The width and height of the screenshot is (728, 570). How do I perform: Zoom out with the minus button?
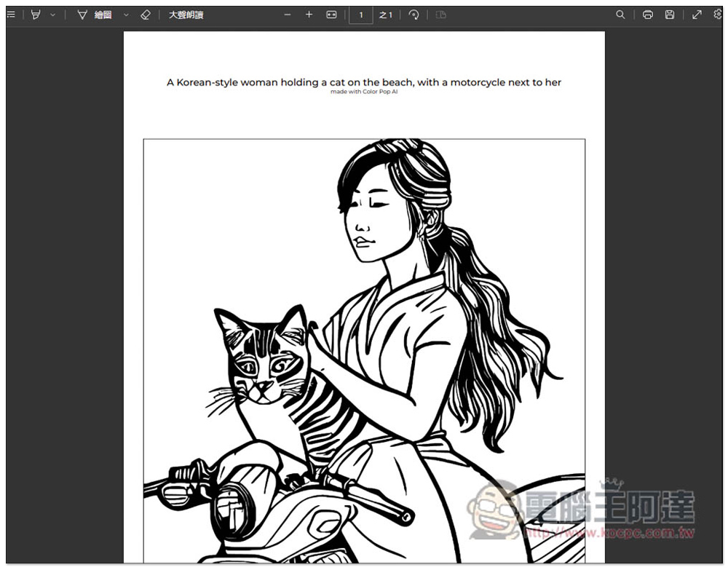pyautogui.click(x=288, y=15)
